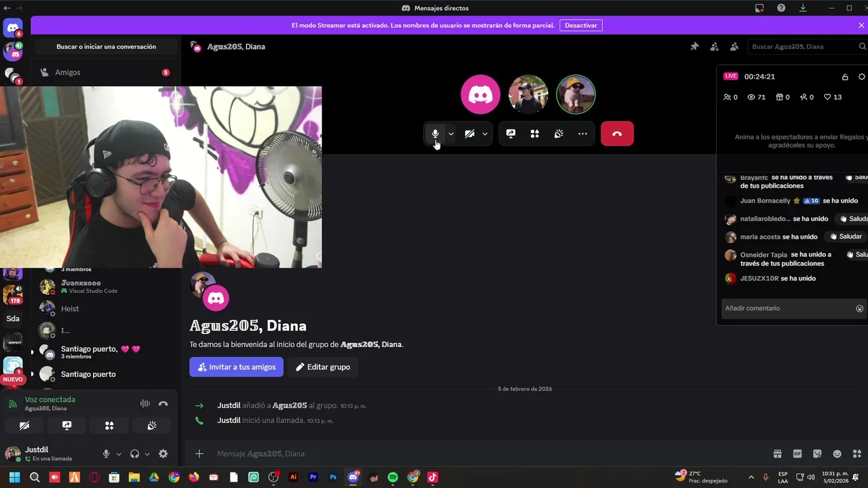
Task: Greet nataliarobledo with Saludar
Action: (854, 219)
